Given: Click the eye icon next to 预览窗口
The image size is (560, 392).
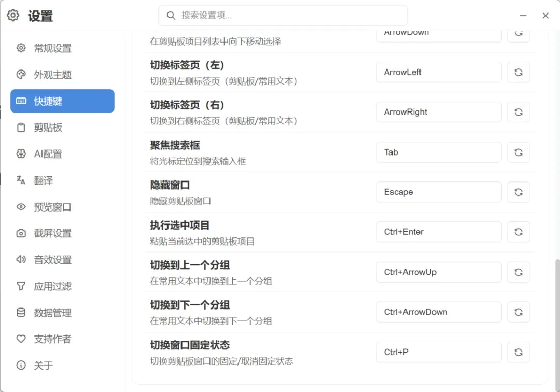Looking at the screenshot, I should tap(21, 207).
